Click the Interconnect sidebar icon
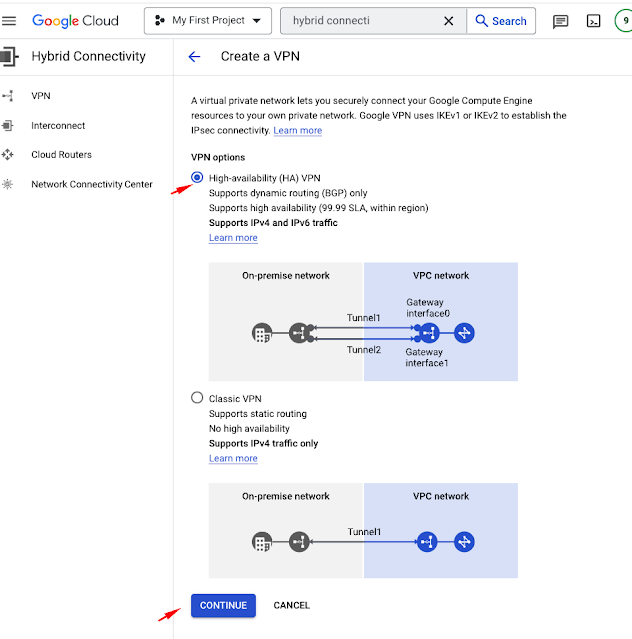 (7, 126)
